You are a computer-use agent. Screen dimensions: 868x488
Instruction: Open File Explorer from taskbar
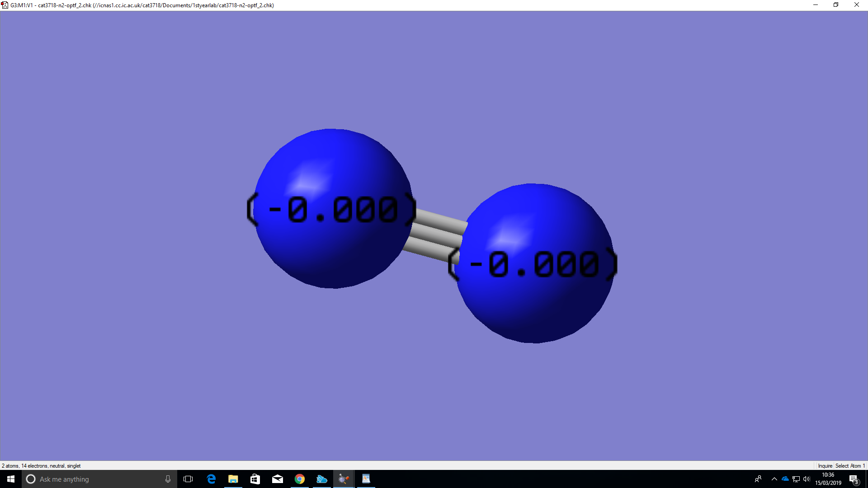click(x=233, y=479)
